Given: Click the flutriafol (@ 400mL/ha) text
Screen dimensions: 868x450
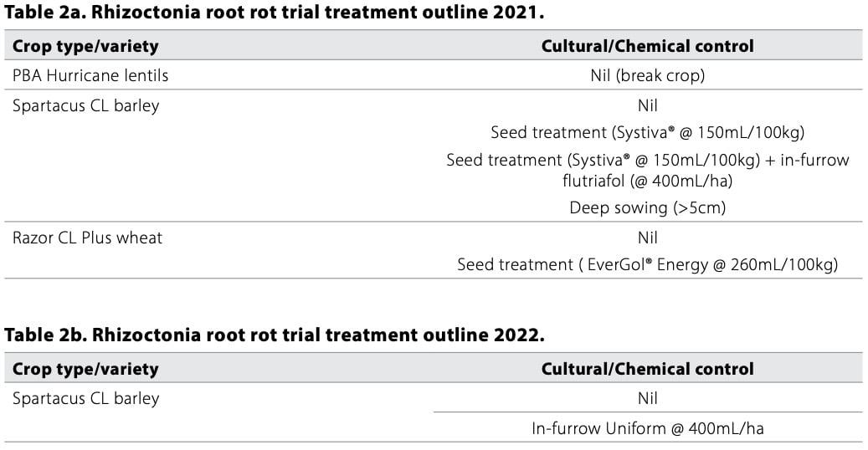Looking at the screenshot, I should coord(647,180).
